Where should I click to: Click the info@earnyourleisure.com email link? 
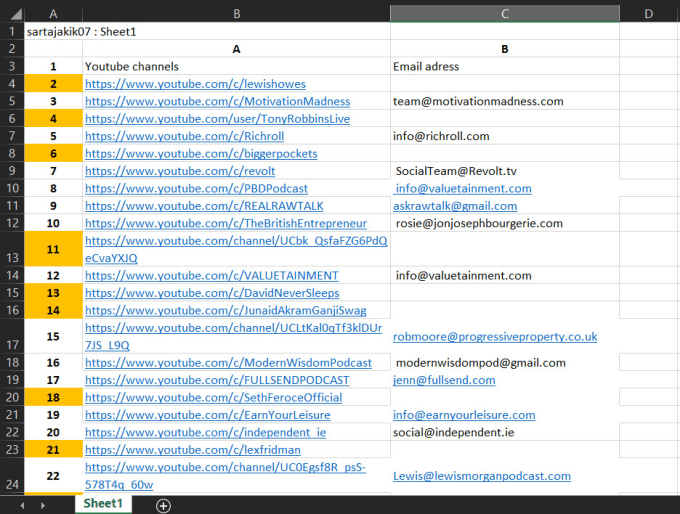(464, 415)
